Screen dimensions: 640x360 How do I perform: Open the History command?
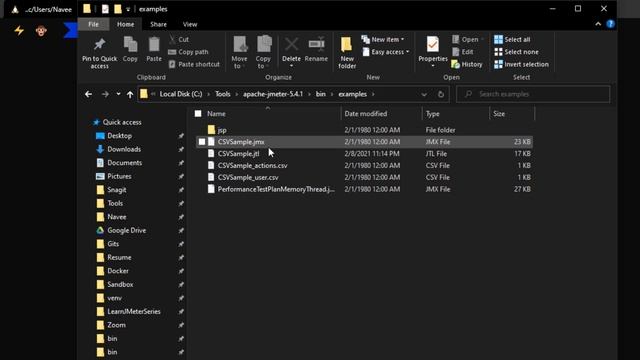pyautogui.click(x=467, y=64)
